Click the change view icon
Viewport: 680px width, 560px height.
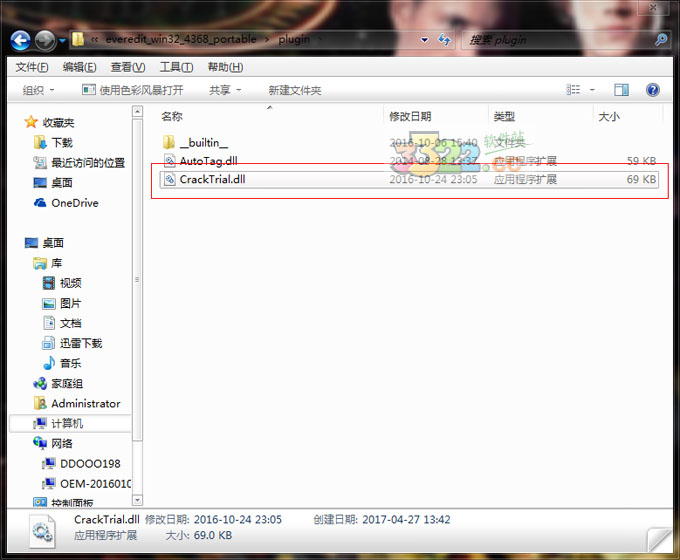573,90
